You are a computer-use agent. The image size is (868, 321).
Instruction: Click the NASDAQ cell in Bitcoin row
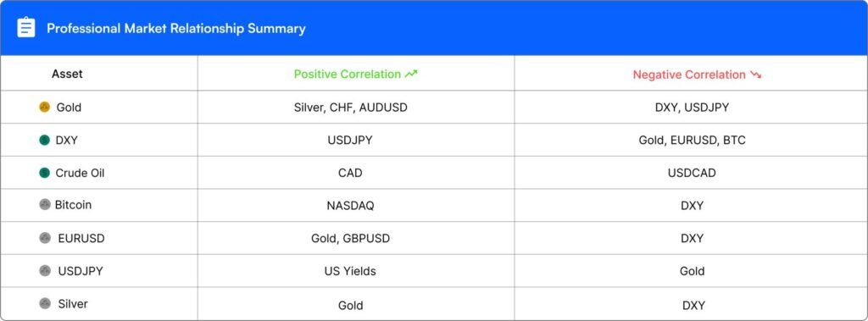pyautogui.click(x=350, y=206)
